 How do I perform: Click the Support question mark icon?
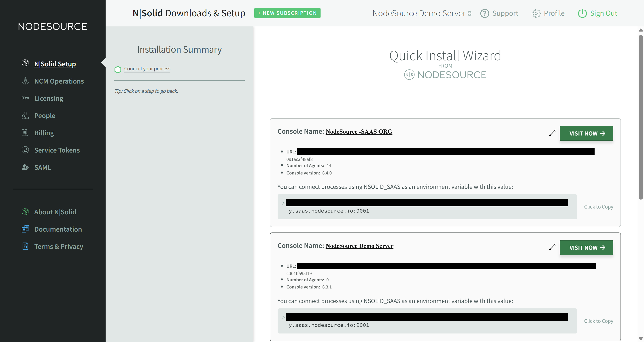click(x=485, y=13)
